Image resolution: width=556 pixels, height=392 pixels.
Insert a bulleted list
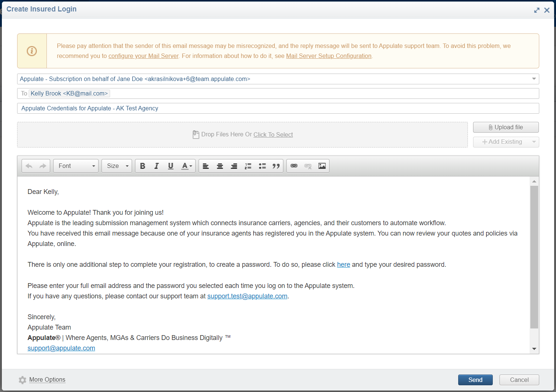click(262, 166)
